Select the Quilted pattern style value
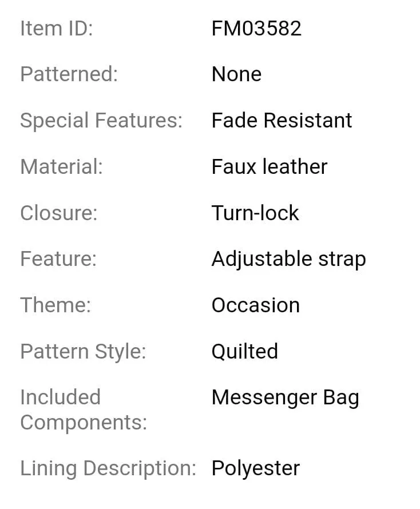The image size is (420, 509). pos(245,352)
